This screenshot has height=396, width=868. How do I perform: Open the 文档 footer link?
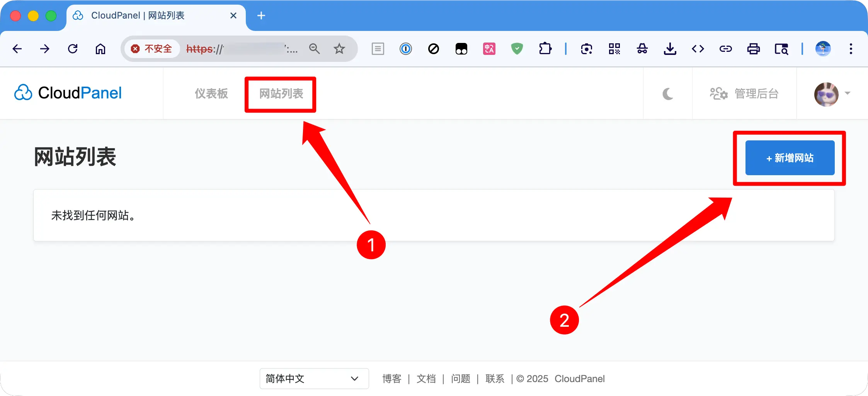click(426, 379)
